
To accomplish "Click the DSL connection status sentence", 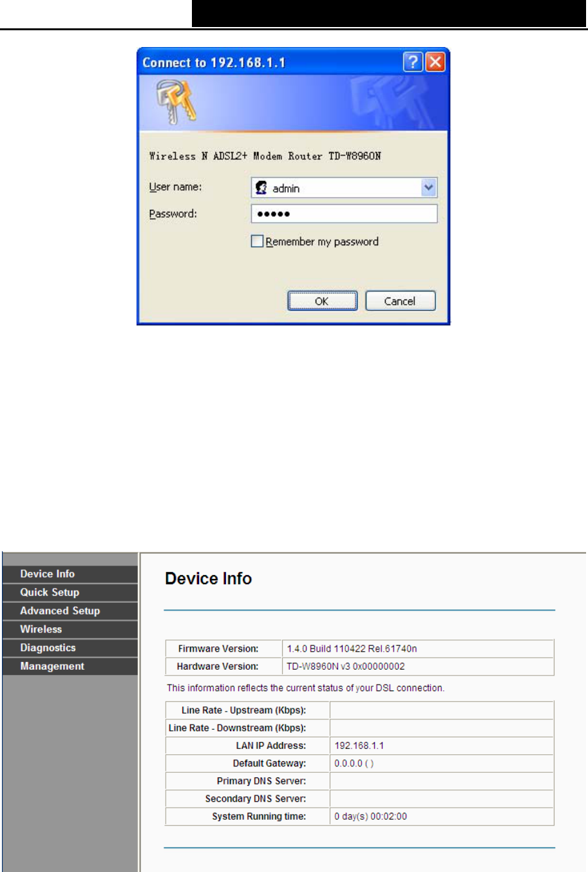I will click(305, 688).
